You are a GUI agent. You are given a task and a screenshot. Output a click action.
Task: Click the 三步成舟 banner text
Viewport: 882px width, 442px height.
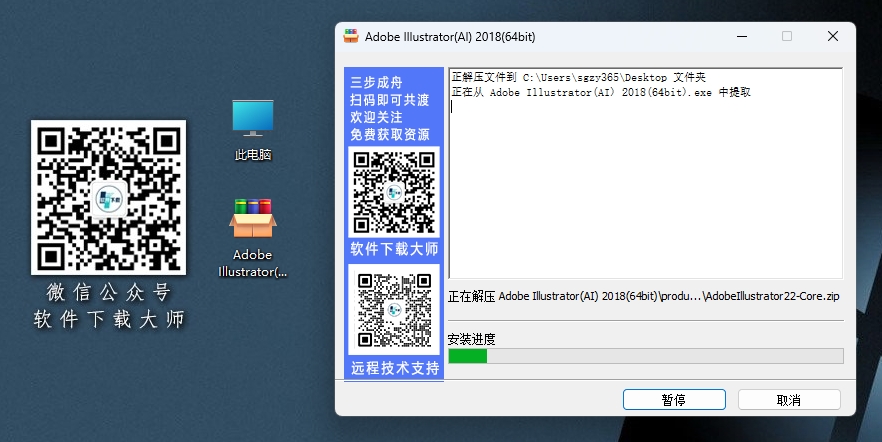[x=376, y=83]
